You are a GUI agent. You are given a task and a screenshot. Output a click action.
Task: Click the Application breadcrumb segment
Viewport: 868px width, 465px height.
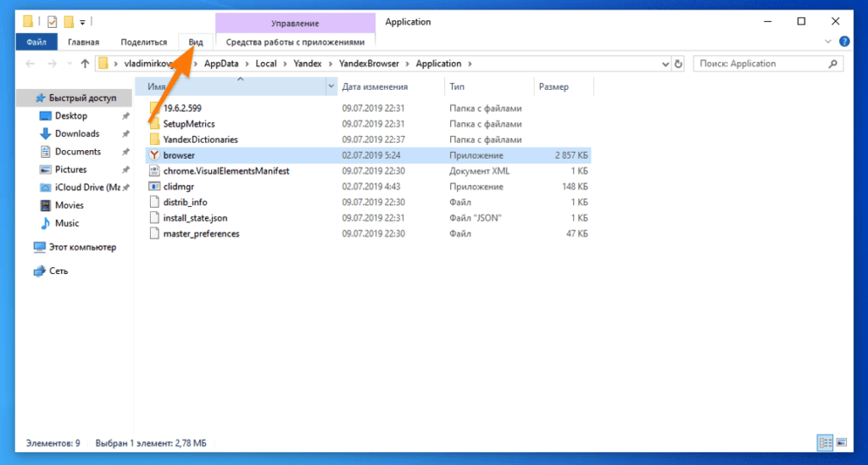pos(438,64)
